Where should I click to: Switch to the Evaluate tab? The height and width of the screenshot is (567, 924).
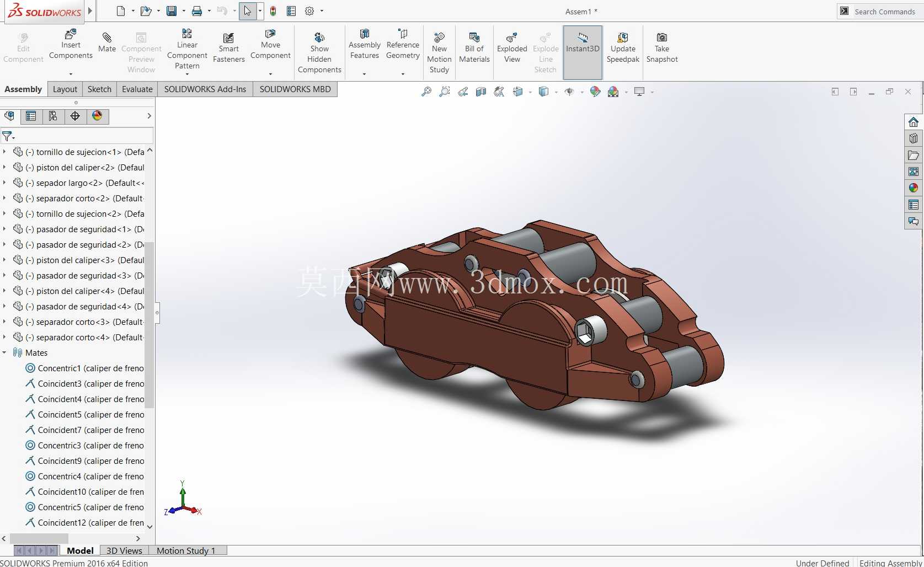[137, 89]
